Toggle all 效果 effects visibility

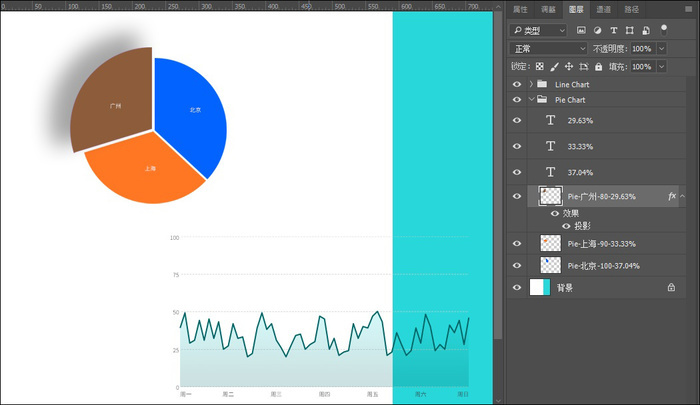click(x=555, y=213)
